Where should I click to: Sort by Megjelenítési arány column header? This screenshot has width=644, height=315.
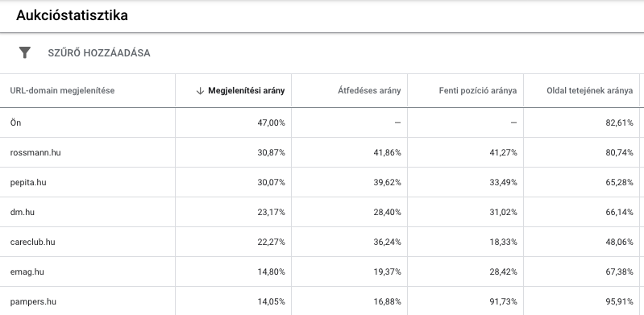point(246,91)
